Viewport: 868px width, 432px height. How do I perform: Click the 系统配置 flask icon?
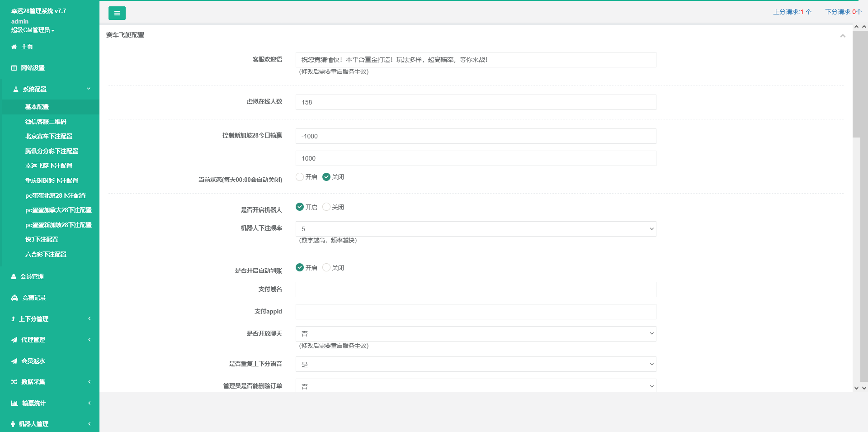pos(16,89)
